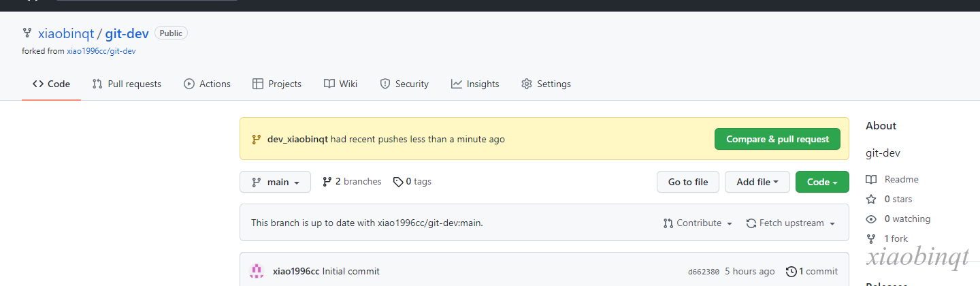Click the graph icon on the Insights tab
This screenshot has width=980, height=286.
coord(457,84)
